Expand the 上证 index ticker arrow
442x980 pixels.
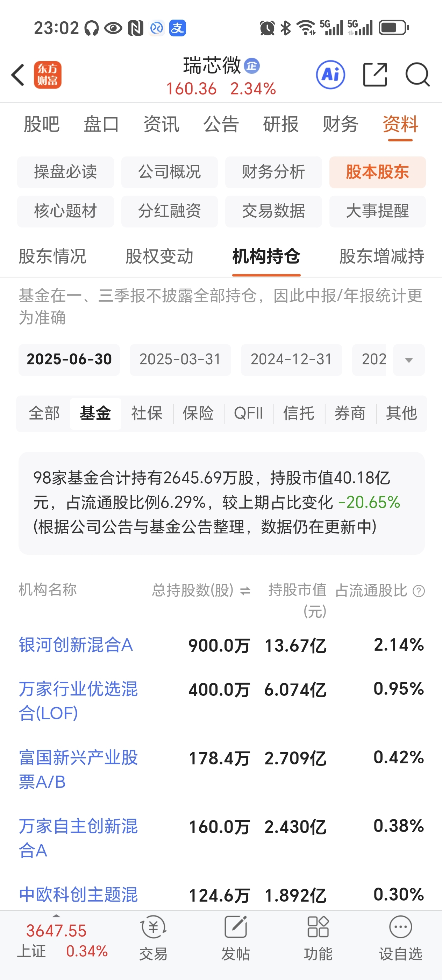[56, 916]
